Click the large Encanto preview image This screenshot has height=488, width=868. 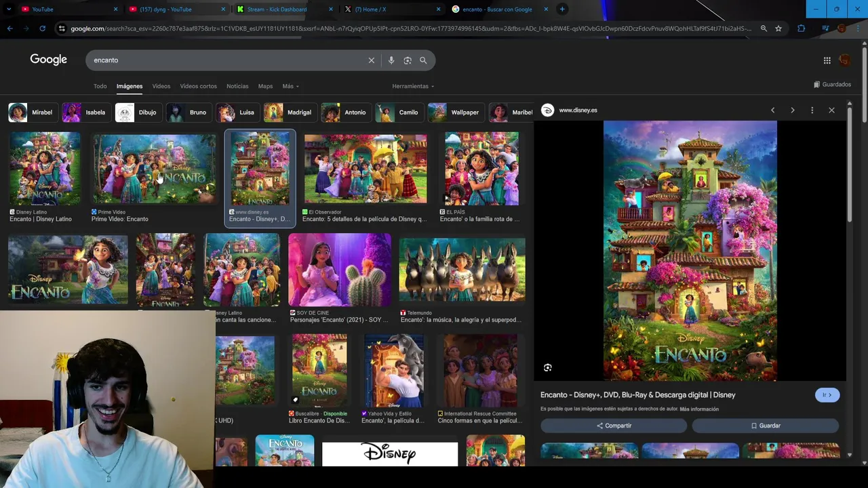(690, 251)
